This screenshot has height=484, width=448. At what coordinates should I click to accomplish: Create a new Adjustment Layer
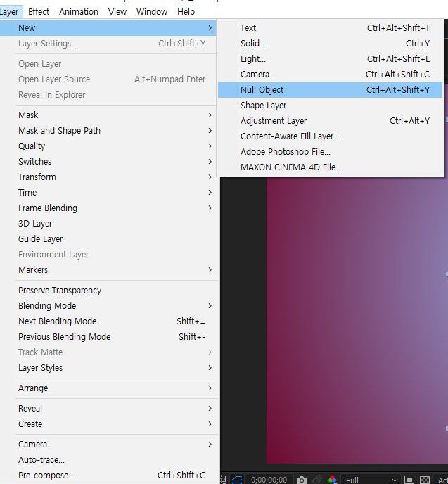[330, 121]
